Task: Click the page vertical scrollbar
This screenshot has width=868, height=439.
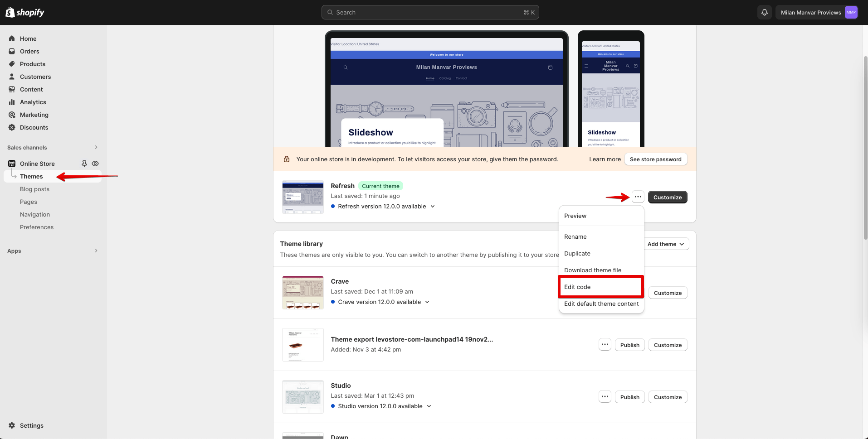Action: pos(865,147)
